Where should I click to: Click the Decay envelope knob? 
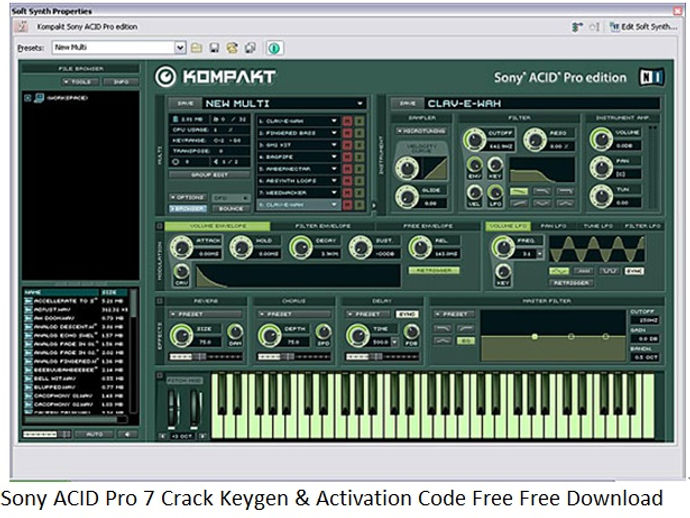(301, 247)
